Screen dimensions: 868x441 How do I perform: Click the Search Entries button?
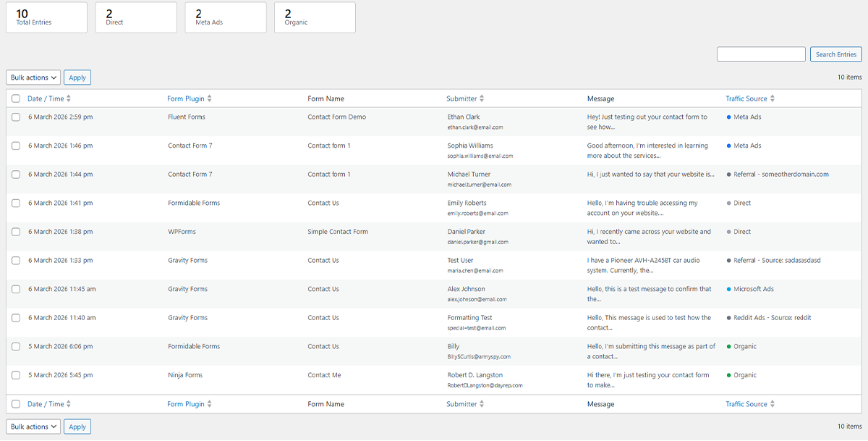pyautogui.click(x=835, y=54)
